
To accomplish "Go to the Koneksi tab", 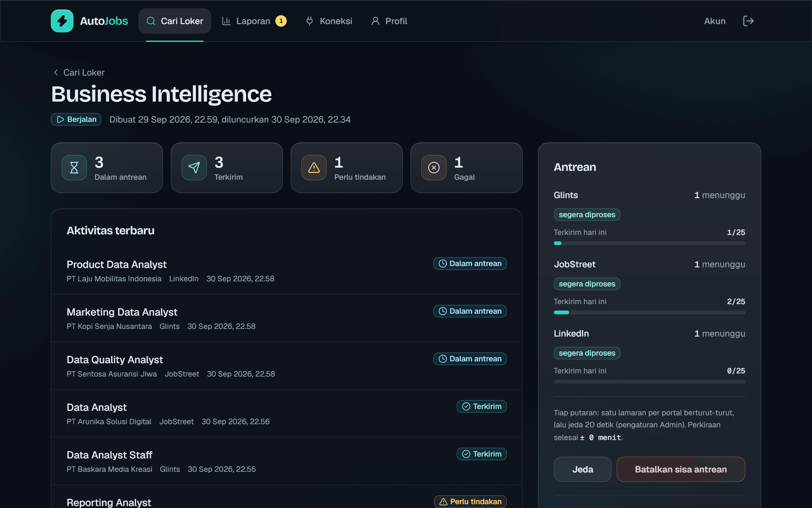I will [x=329, y=21].
